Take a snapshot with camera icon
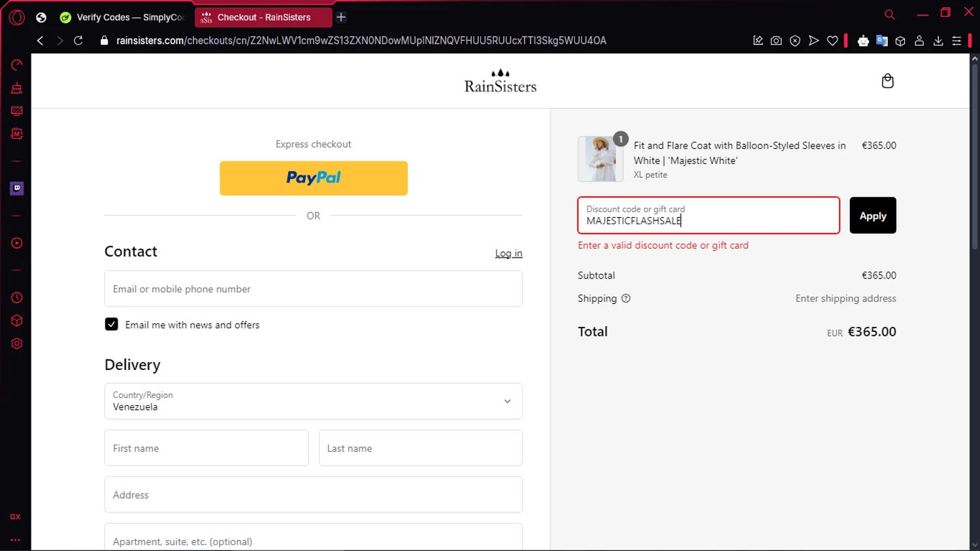The width and height of the screenshot is (980, 551). 776,41
